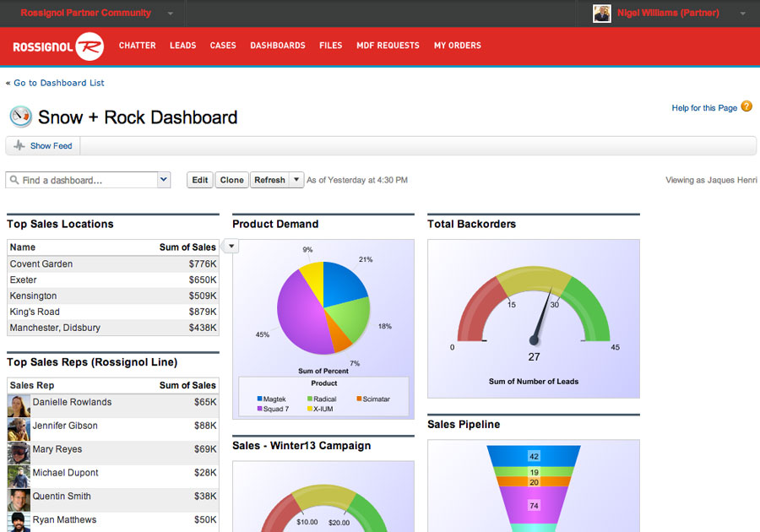Click the Snow + Rock dashboard gauge icon
This screenshot has height=532, width=760.
(21, 117)
